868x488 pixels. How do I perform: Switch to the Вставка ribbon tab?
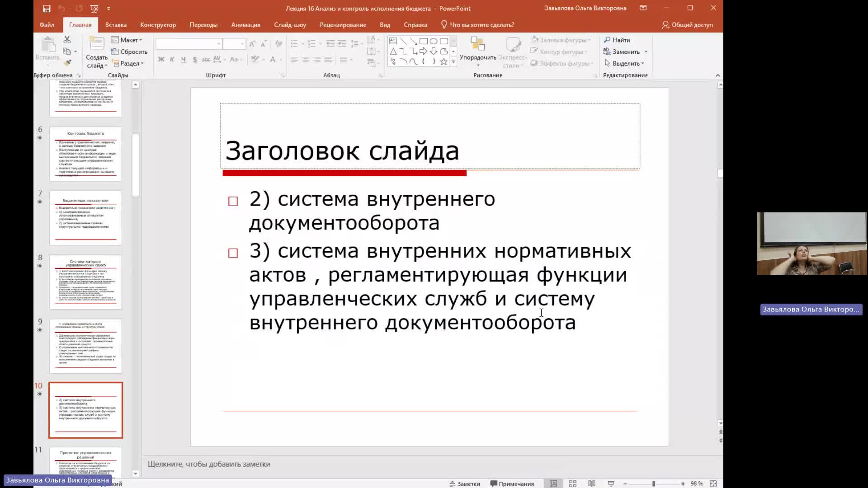[116, 25]
